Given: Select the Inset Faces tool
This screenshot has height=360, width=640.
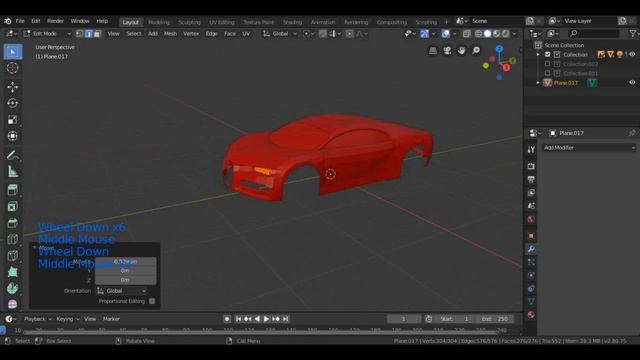Looking at the screenshot, I should [13, 207].
